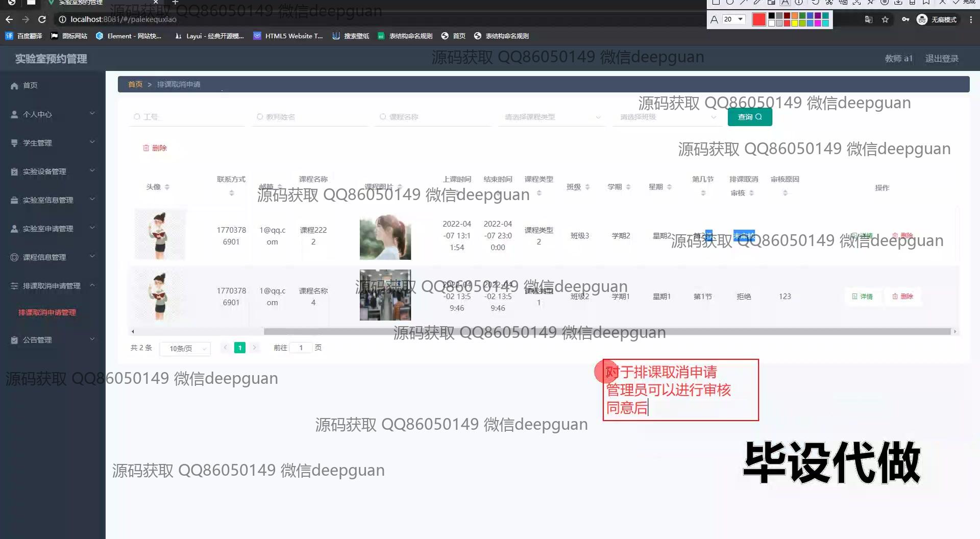Viewport: 980px width, 539px height.
Task: Select the large red current color swatch
Action: point(759,19)
